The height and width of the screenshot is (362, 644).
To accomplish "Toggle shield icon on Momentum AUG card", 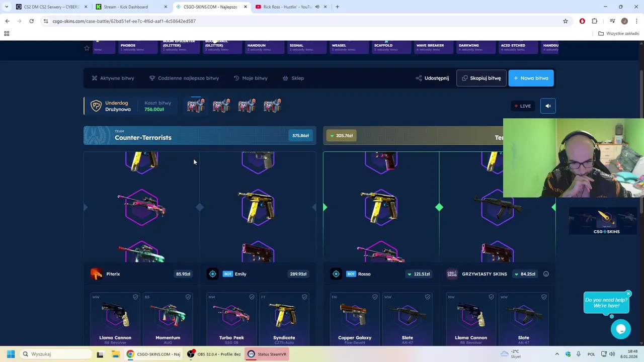I will (x=188, y=297).
